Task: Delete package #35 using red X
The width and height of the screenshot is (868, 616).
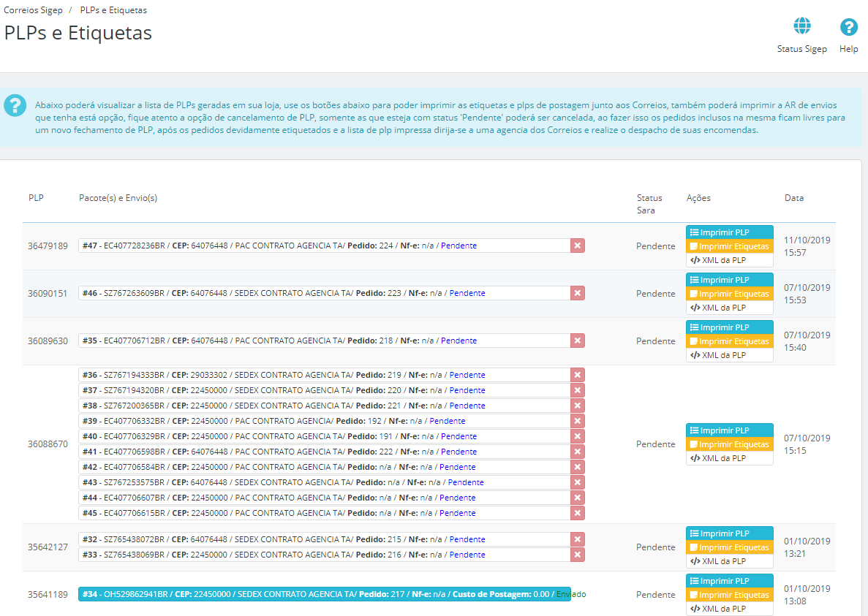Action: pos(578,341)
